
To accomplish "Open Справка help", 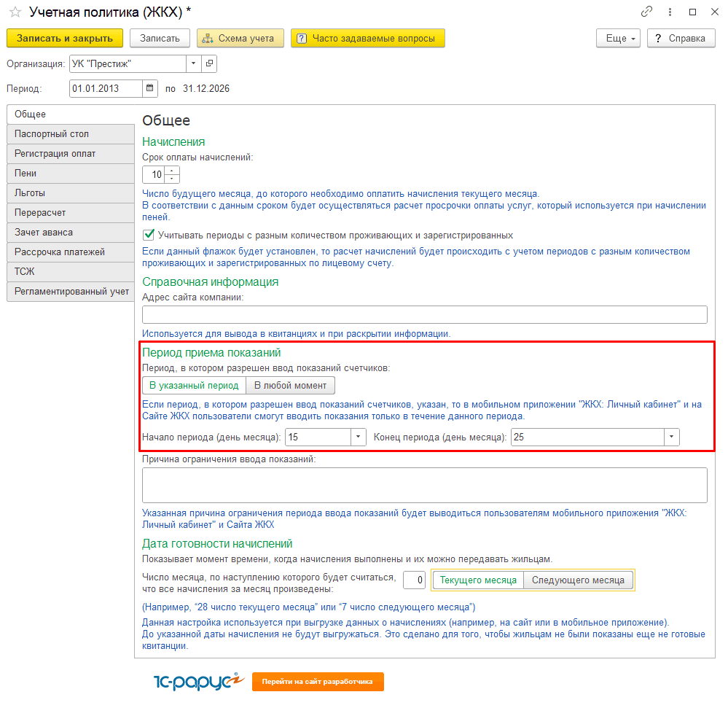I will 680,39.
